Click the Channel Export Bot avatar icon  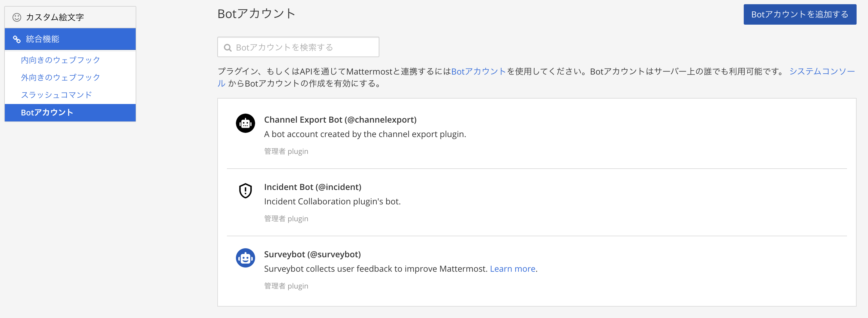point(245,123)
